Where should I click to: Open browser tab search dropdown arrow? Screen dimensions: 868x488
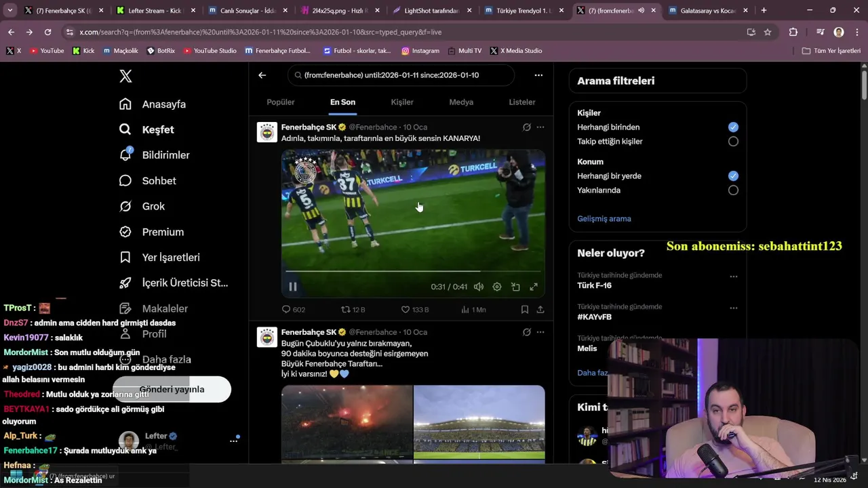[9, 10]
